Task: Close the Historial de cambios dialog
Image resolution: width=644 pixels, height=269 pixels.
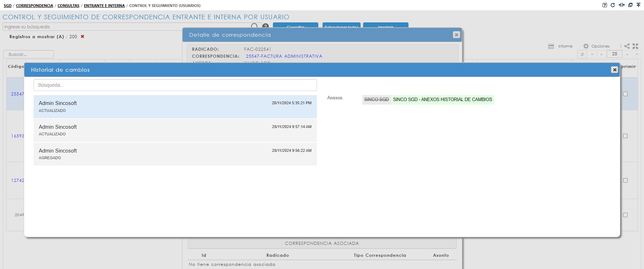Action: point(614,70)
